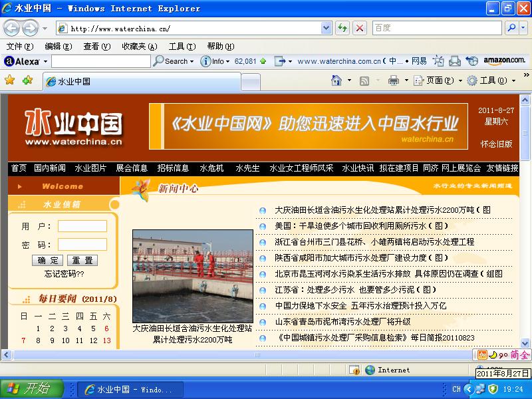Open Home button dropdown arrow
The image size is (532, 399).
point(349,80)
